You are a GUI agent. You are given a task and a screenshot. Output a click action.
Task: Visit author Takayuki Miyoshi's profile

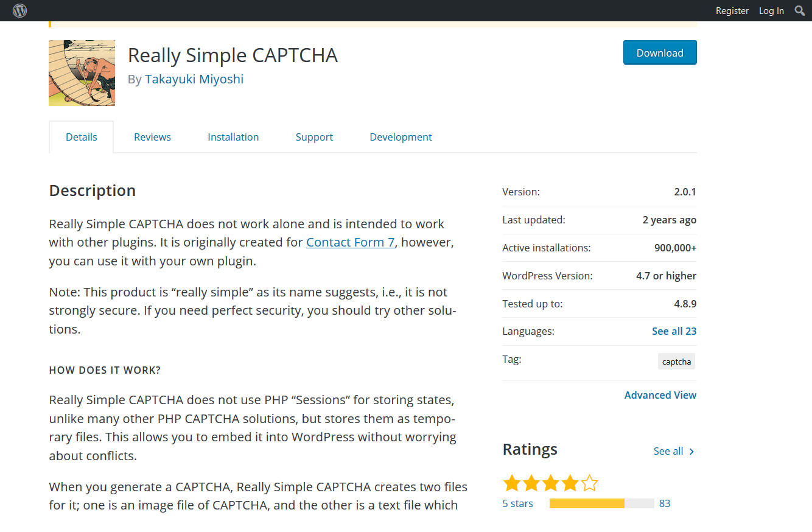click(194, 79)
